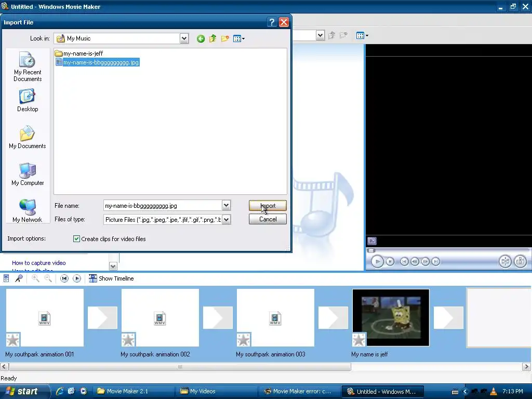This screenshot has height=399, width=532.
Task: Click the File name input field
Action: [x=163, y=206]
